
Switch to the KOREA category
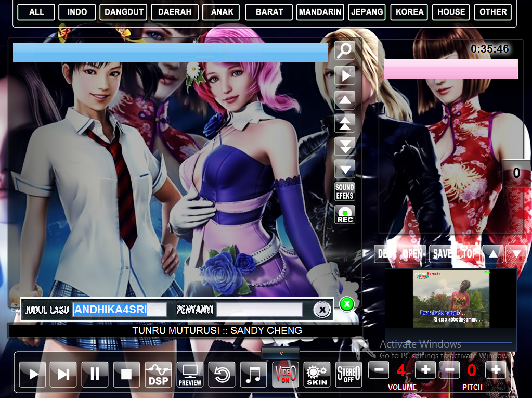[409, 12]
